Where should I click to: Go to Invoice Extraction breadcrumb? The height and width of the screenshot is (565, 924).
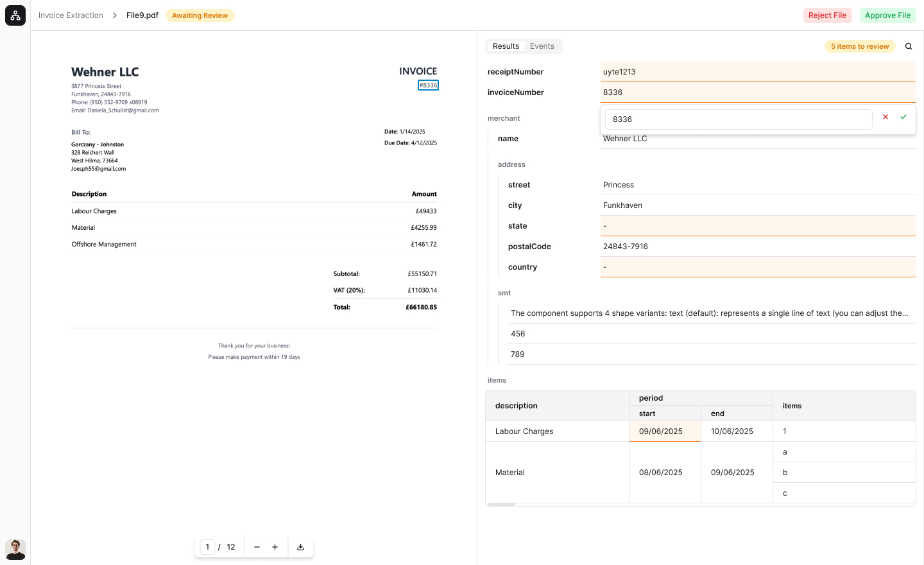click(x=71, y=15)
